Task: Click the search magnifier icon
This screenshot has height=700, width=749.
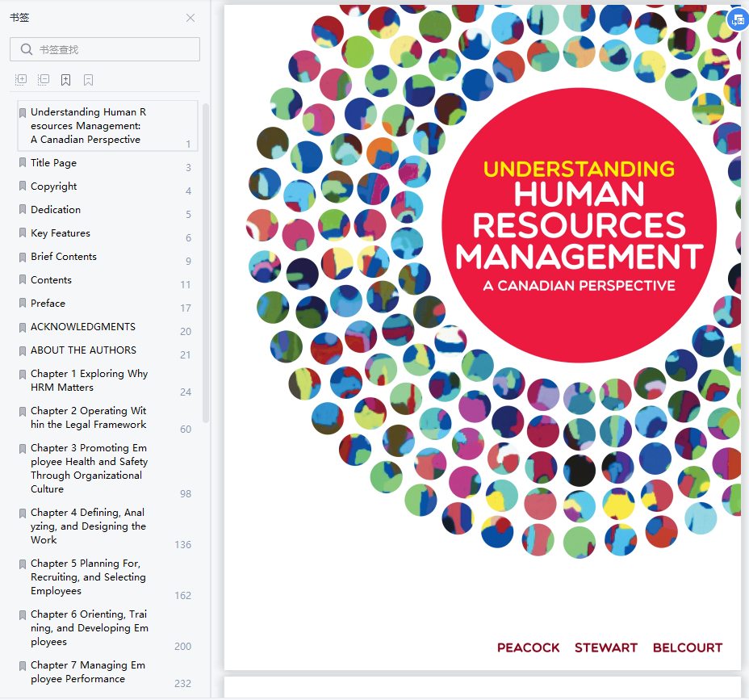Action: 27,49
